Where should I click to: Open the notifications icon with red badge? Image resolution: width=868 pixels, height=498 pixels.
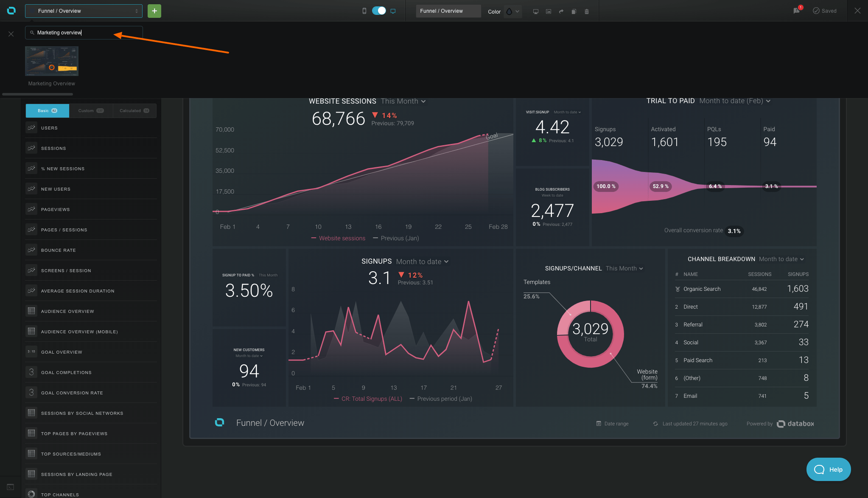click(x=797, y=11)
